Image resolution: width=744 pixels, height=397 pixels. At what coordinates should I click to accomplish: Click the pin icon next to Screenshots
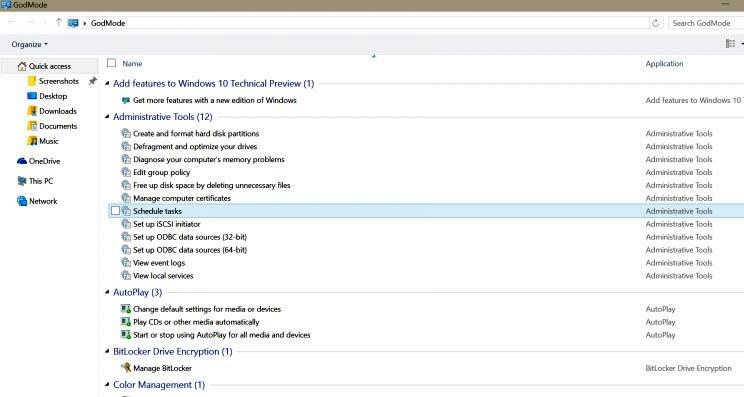(93, 81)
